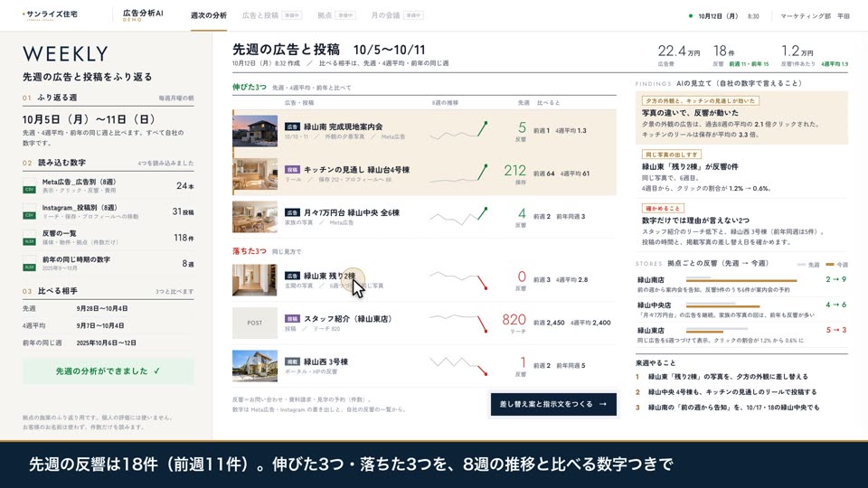Open the 緑山東 残り2棟 entrance thumbnail
Viewport: 868px width, 488px height.
click(255, 280)
